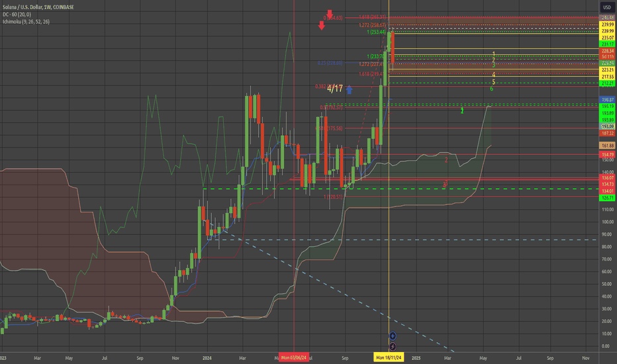Select the 1.618 (265.31) Fibonacci label
The width and height of the screenshot is (617, 364).
pos(372,17)
